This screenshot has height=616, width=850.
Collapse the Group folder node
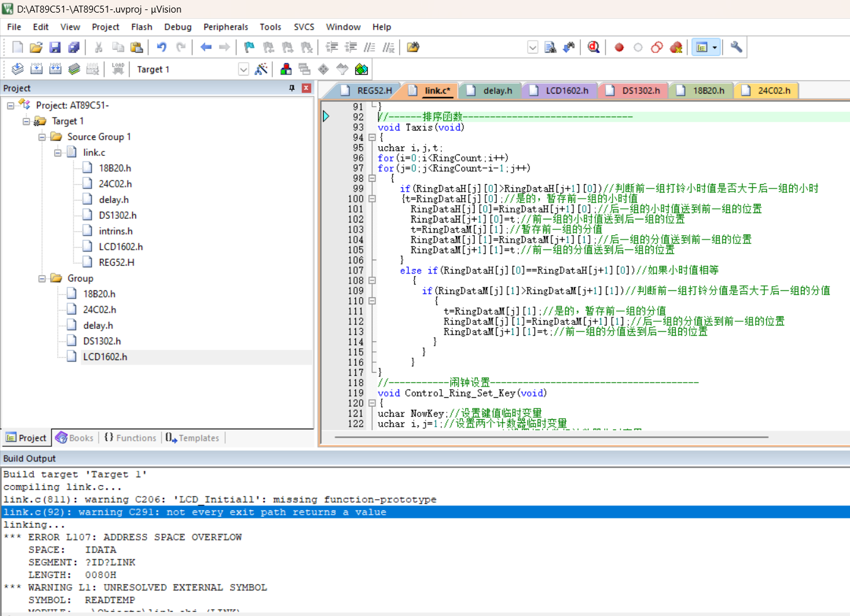(42, 278)
